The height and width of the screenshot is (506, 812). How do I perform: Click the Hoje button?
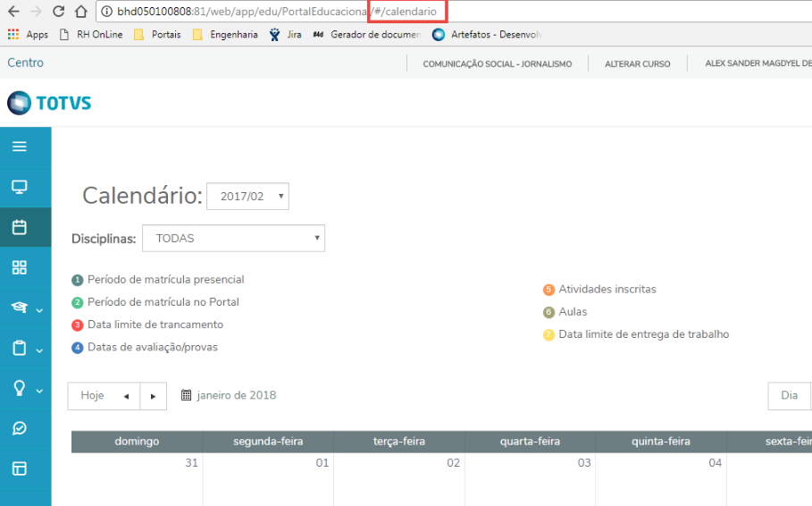pos(92,395)
